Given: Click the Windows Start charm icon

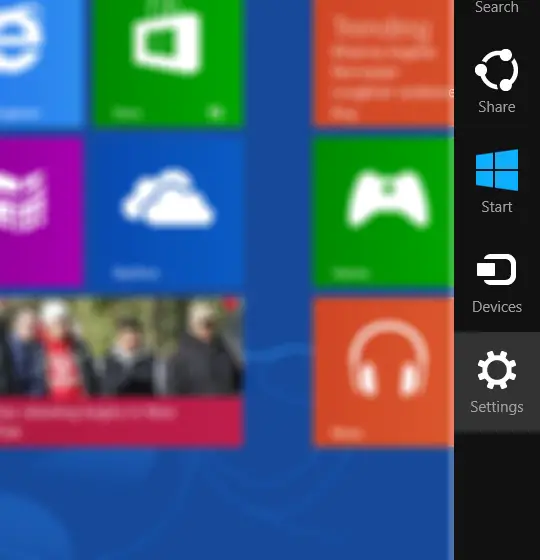Looking at the screenshot, I should coord(497,170).
